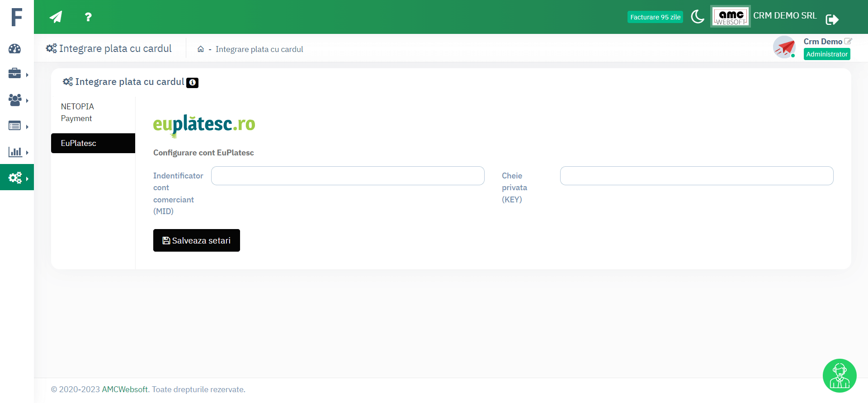868x403 pixels.
Task: Click the Facturare 95 zile badge
Action: click(x=655, y=17)
